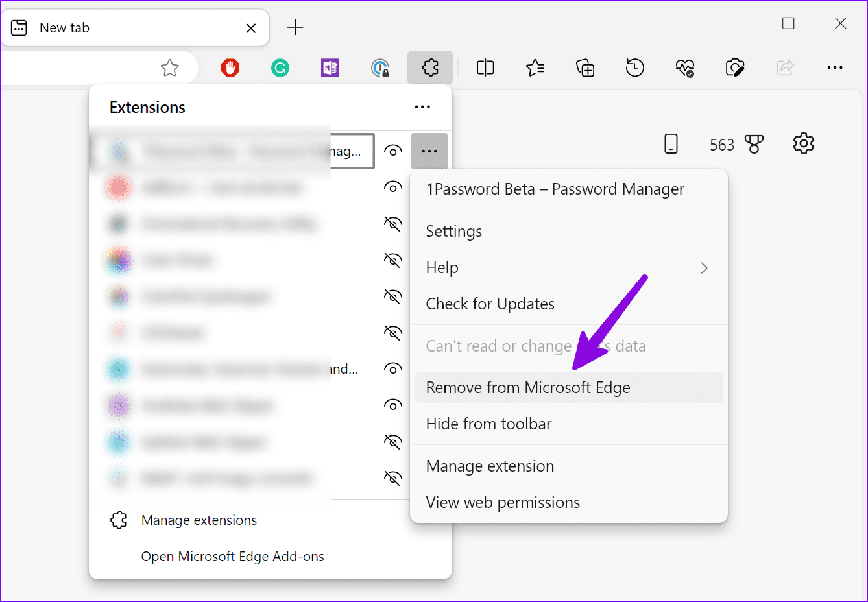This screenshot has width=868, height=602.
Task: Open Edge Settings and more ellipsis menu
Action: [835, 67]
